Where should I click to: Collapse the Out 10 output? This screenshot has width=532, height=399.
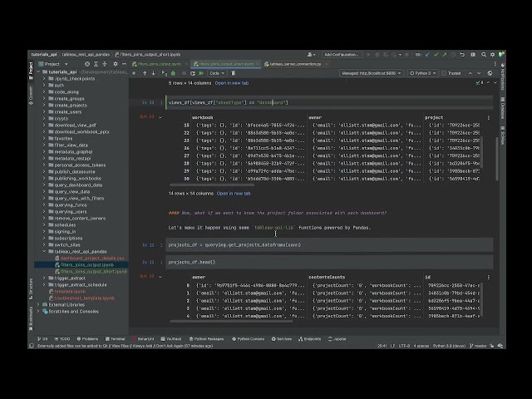(x=160, y=117)
